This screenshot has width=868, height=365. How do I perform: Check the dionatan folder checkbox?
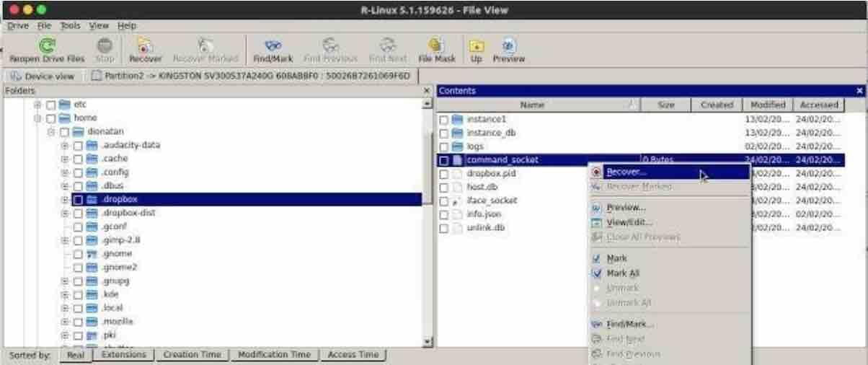click(64, 132)
